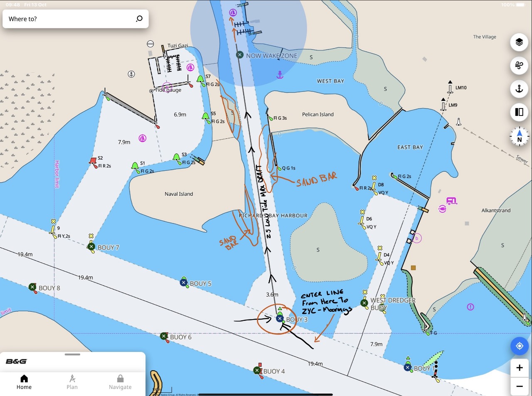Tap the search magnifier icon

click(x=139, y=19)
